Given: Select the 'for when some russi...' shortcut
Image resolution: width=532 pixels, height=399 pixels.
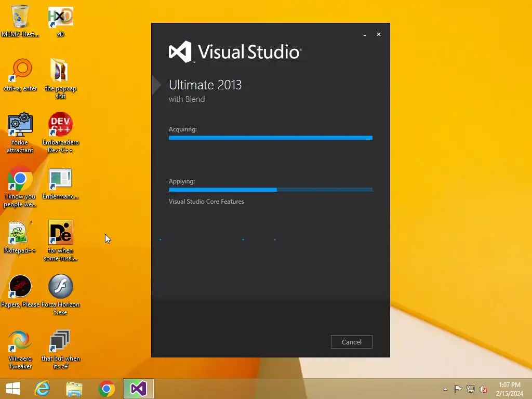Looking at the screenshot, I should pos(60,241).
